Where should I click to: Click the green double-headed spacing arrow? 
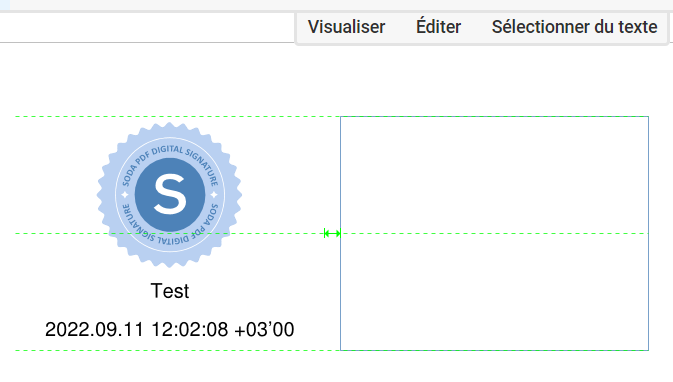point(332,233)
